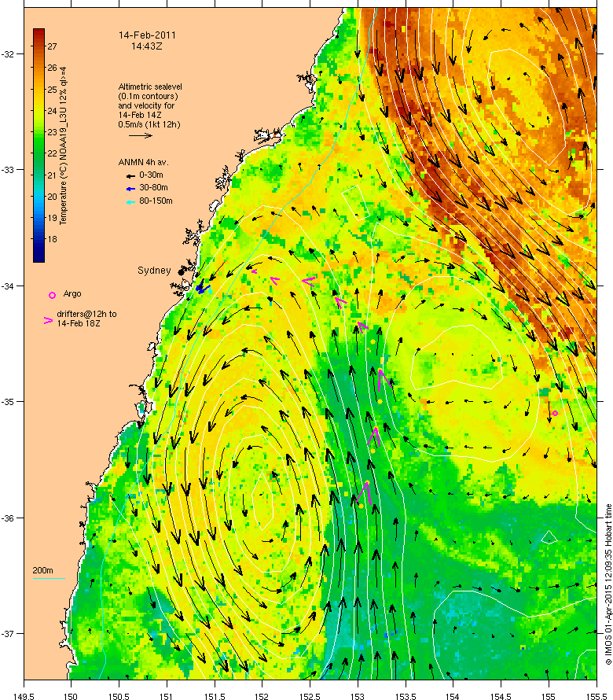
Task: Click the magenta Argo float circle on map
Action: 555,414
